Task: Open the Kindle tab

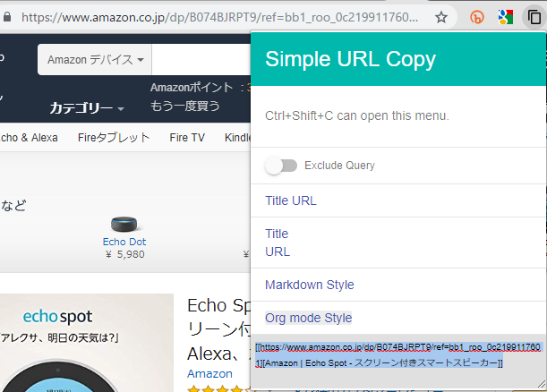Action: pos(237,138)
